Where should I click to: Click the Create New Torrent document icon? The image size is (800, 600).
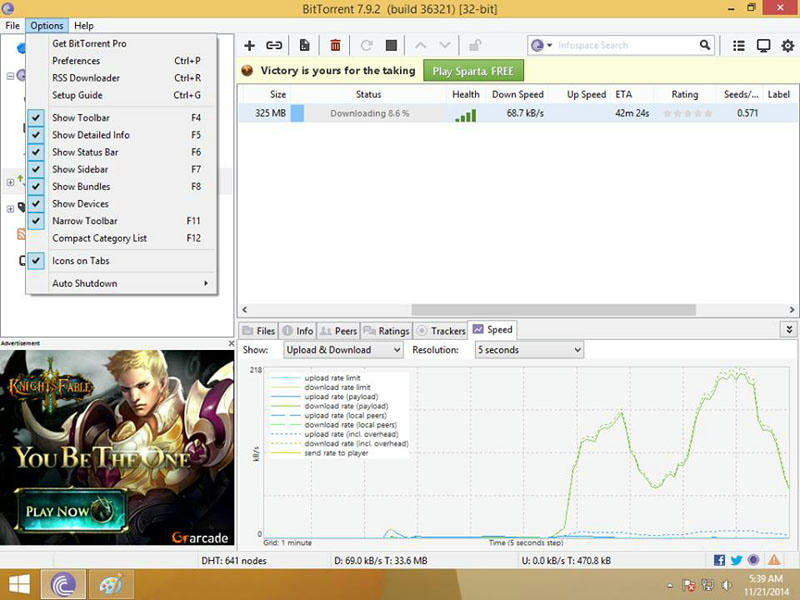[x=305, y=45]
